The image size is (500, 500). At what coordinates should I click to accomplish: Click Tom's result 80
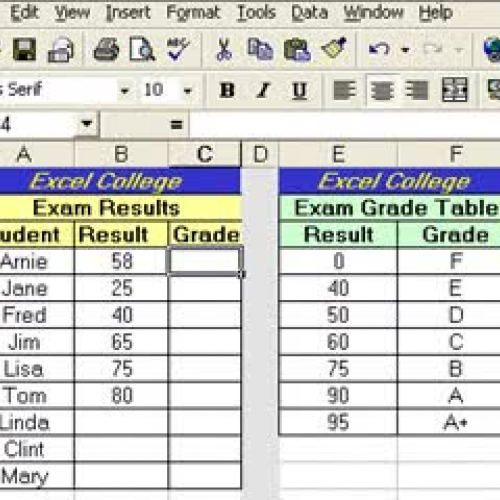point(122,396)
